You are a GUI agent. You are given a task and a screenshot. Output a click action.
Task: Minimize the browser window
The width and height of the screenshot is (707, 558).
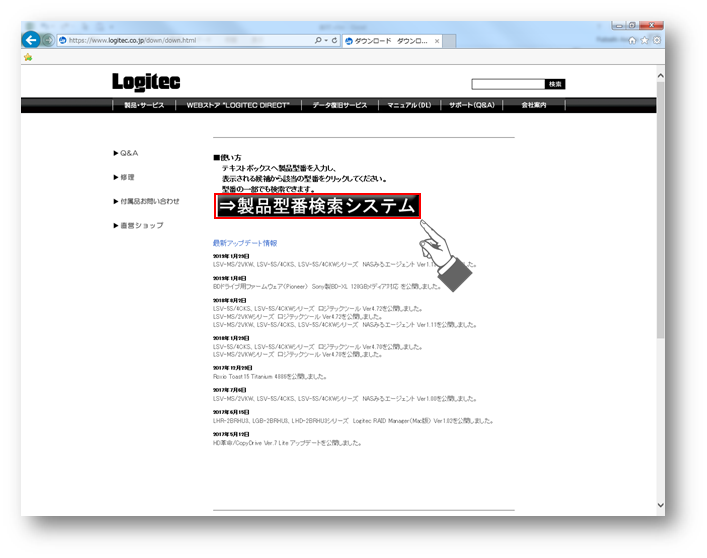click(x=619, y=26)
